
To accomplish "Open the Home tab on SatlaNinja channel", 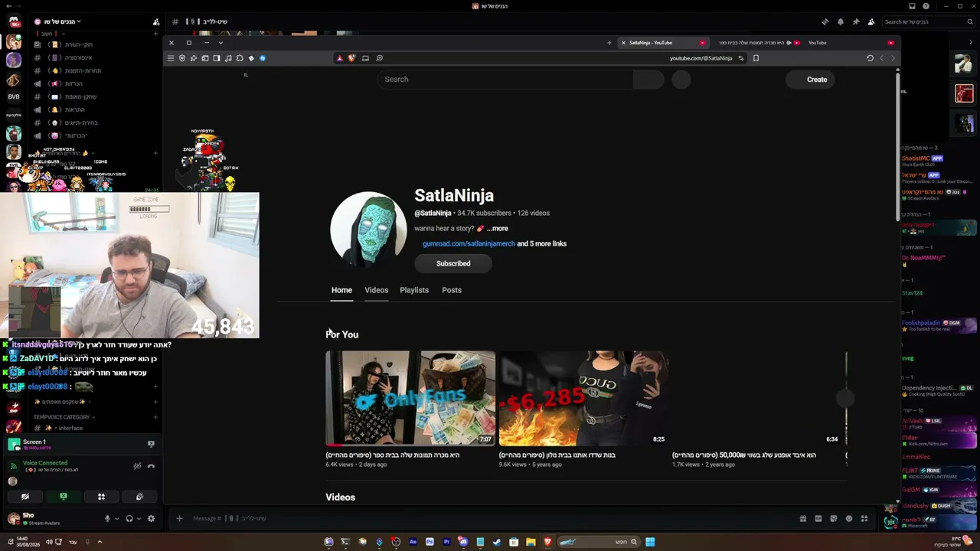I will pos(341,290).
